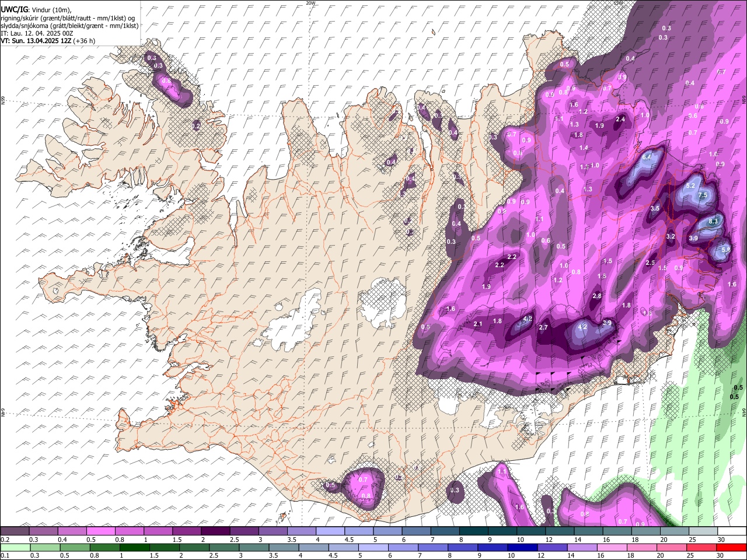Click the 3.2 precipitation value label
The height and width of the screenshot is (560, 747).
pos(671,236)
